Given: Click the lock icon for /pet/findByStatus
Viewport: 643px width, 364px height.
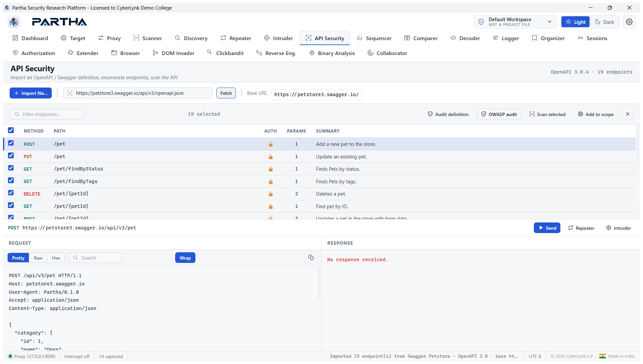Looking at the screenshot, I should tap(270, 169).
